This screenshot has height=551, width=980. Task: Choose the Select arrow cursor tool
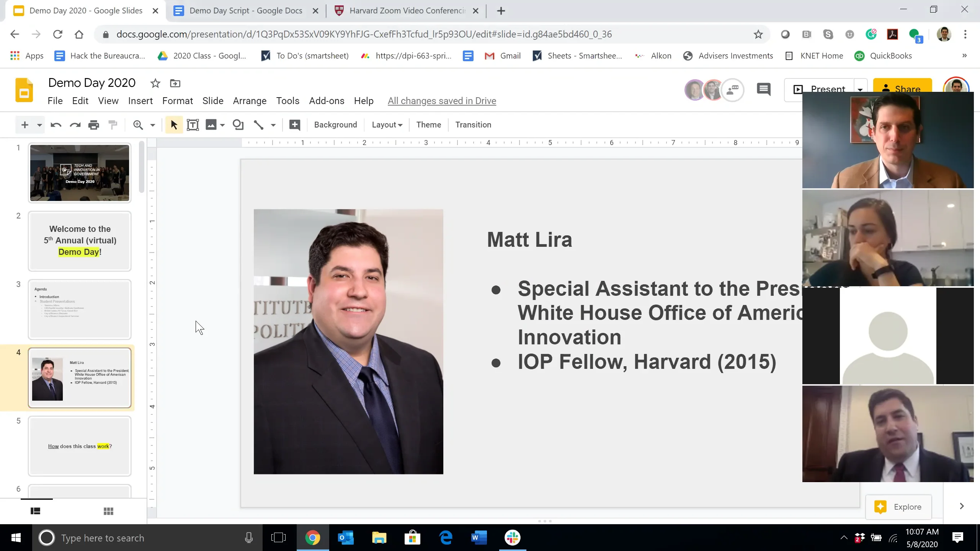[174, 125]
